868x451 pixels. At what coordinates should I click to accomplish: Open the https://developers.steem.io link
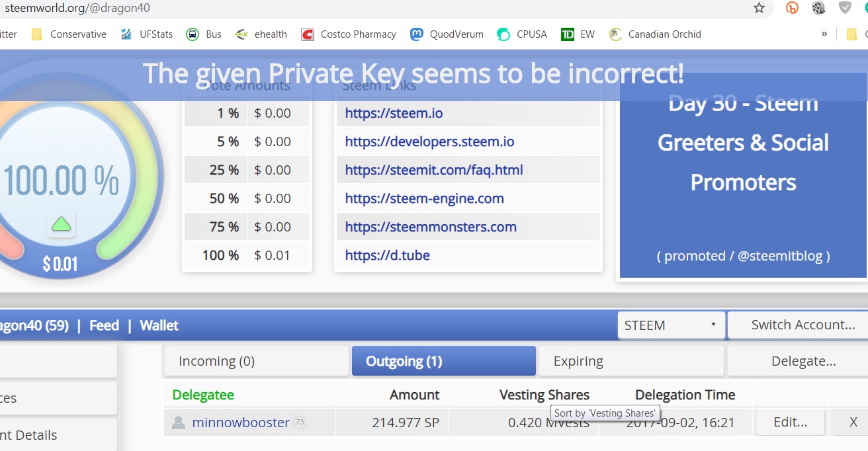[x=429, y=142]
